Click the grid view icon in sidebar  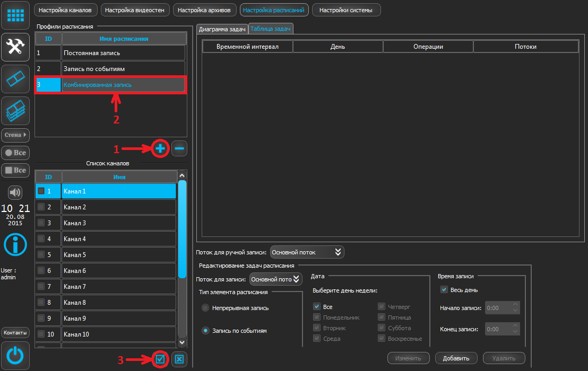(15, 16)
